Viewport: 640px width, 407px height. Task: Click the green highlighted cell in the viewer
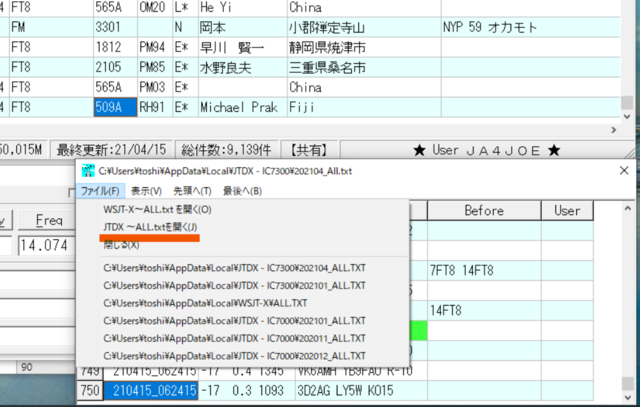click(x=418, y=331)
